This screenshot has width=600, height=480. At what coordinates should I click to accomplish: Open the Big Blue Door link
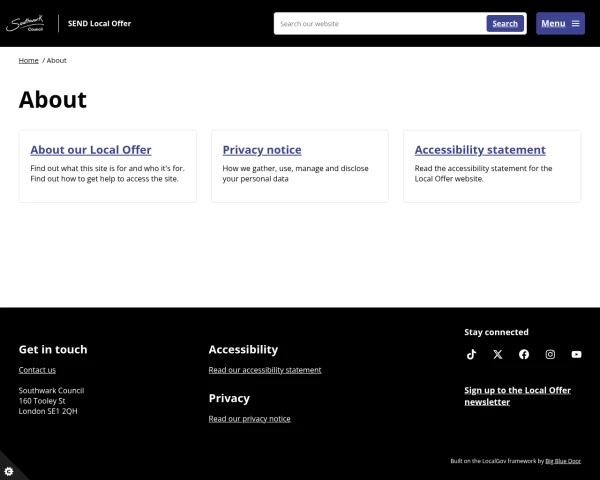563,461
